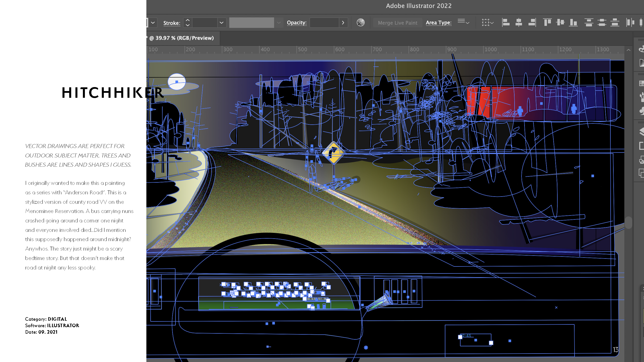644x362 pixels.
Task: Click Vertical Align Center icon
Action: pyautogui.click(x=560, y=22)
